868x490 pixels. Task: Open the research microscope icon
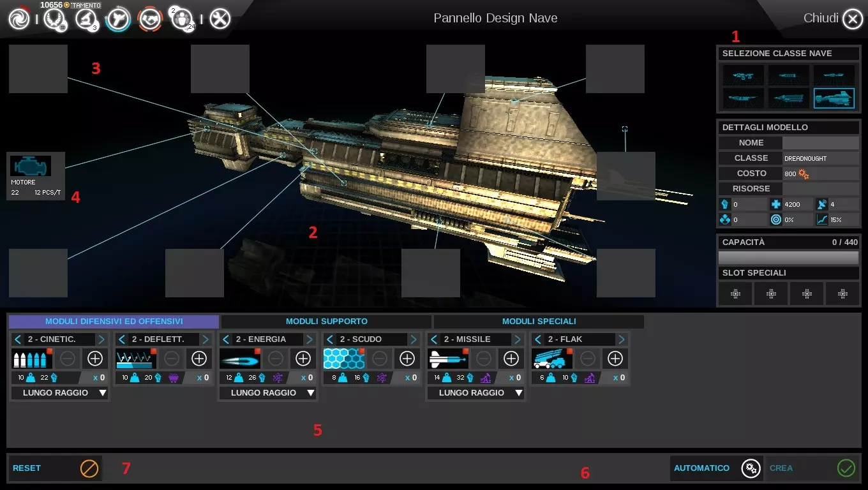click(86, 19)
